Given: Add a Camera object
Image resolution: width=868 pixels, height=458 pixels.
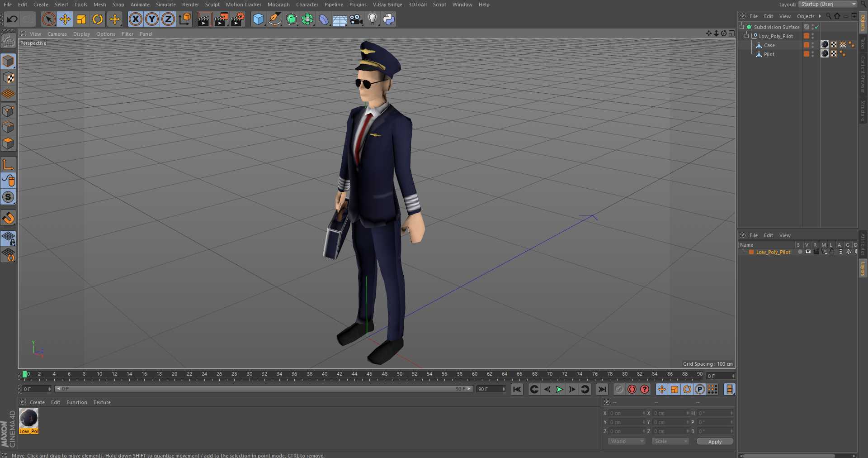Looking at the screenshot, I should (x=356, y=19).
